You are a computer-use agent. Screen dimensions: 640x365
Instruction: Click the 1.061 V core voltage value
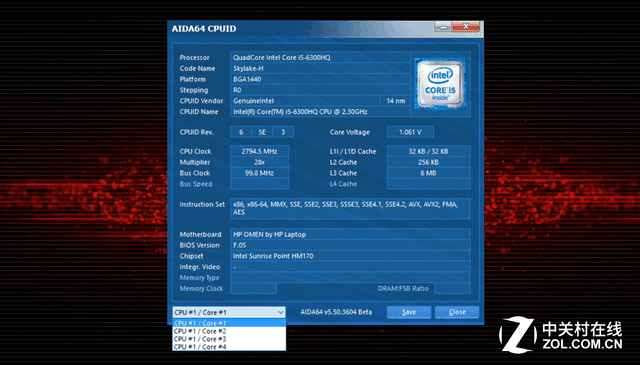click(x=410, y=132)
